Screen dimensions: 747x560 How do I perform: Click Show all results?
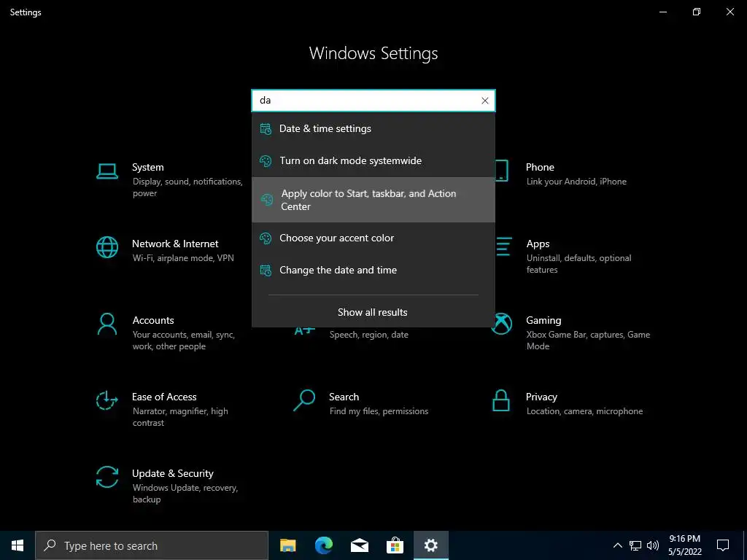coord(373,312)
